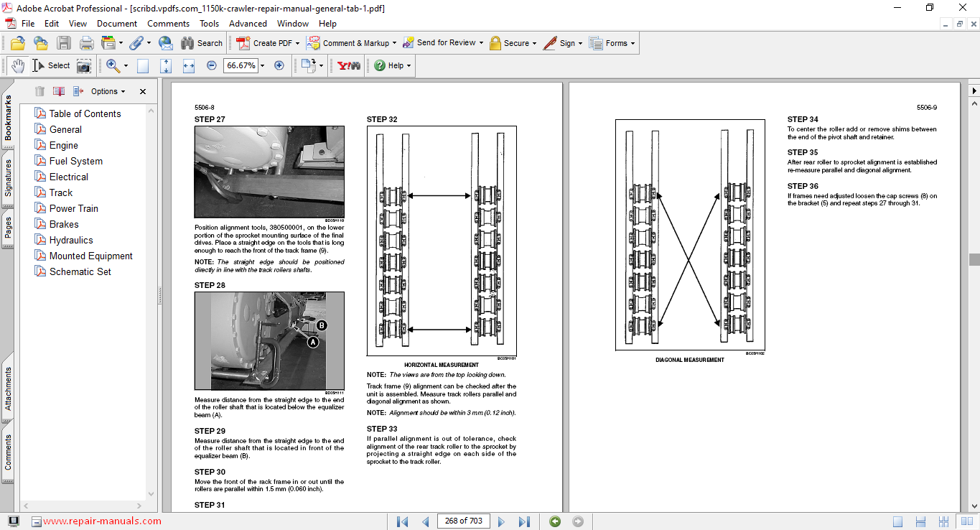The height and width of the screenshot is (530, 980).
Task: Click the Print icon
Action: 87,43
